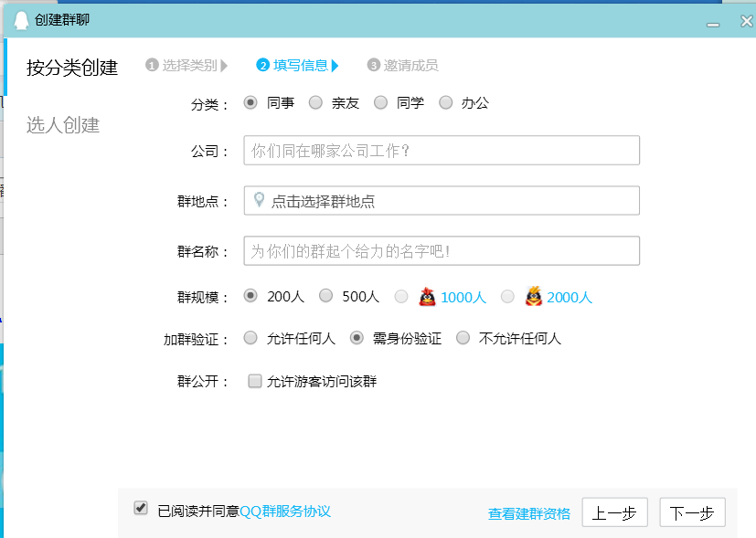Select the 亲友 category radio button
756x538 pixels.
click(315, 102)
